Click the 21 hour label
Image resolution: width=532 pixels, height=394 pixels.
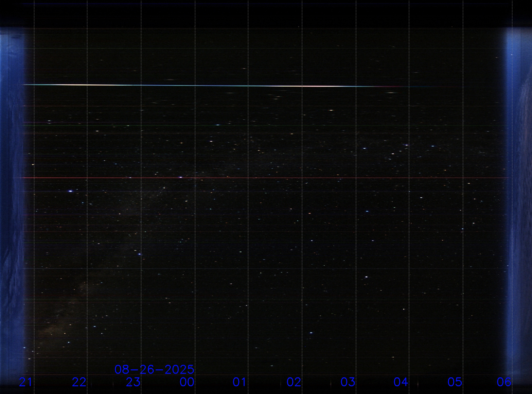(25, 382)
